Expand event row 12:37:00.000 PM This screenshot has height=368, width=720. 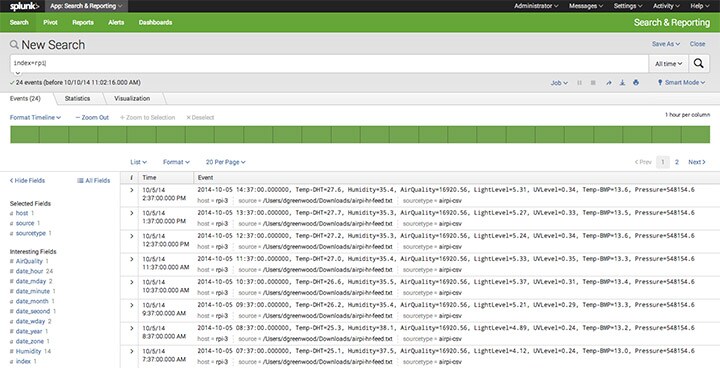[x=131, y=236]
